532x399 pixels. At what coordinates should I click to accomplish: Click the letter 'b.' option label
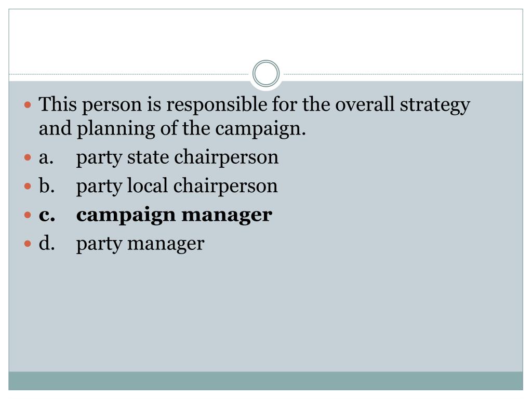pyautogui.click(x=47, y=185)
